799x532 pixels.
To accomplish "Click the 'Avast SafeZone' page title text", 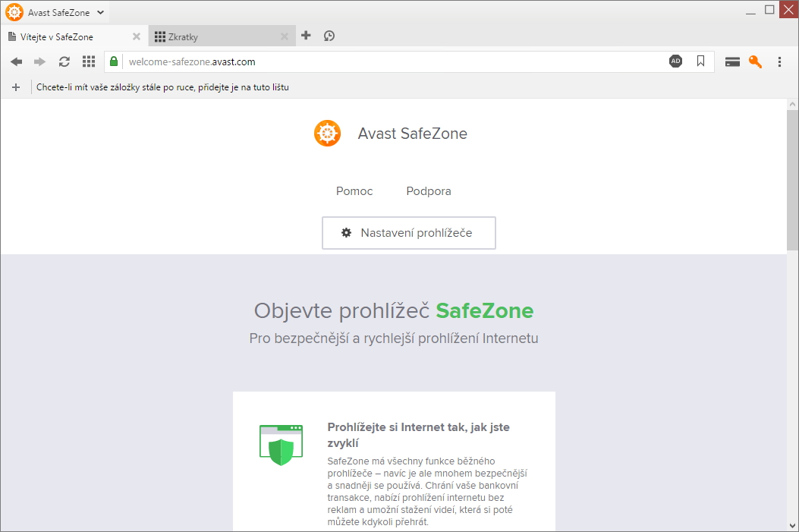I will point(412,134).
